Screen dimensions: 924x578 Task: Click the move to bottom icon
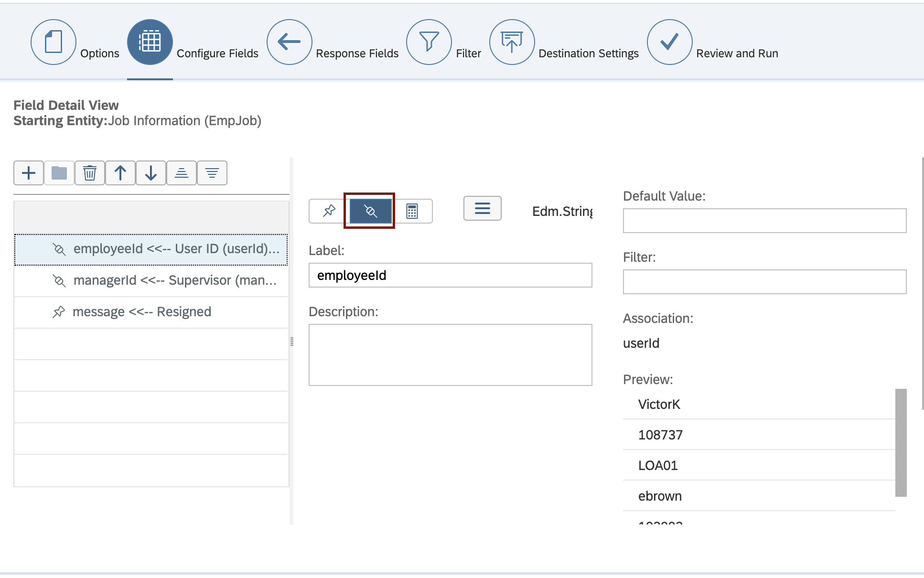click(212, 173)
